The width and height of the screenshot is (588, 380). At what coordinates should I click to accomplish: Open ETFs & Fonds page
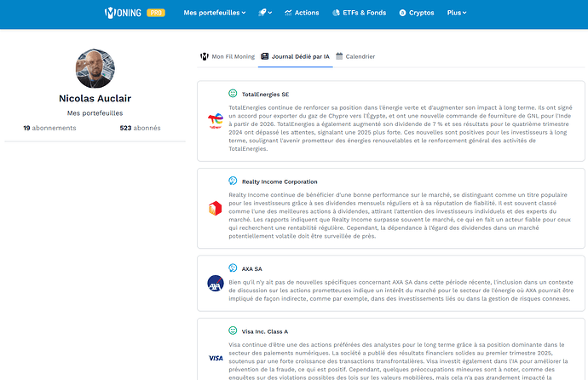click(360, 13)
